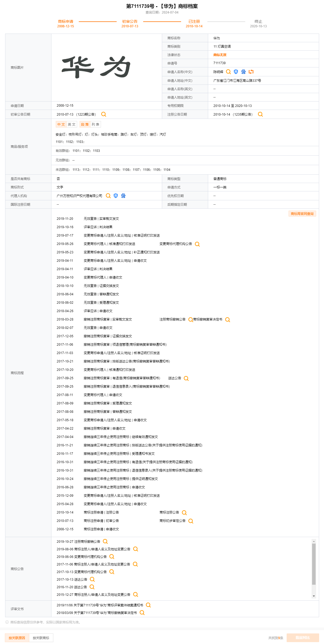The width and height of the screenshot is (324, 644).
Task: Select the 按关联商标 tab
Action: pyautogui.click(x=41, y=638)
